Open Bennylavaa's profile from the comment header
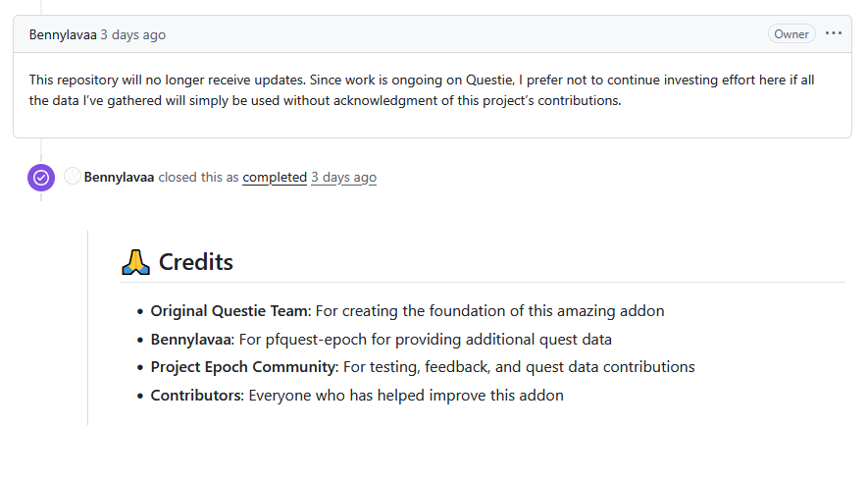 pos(63,34)
